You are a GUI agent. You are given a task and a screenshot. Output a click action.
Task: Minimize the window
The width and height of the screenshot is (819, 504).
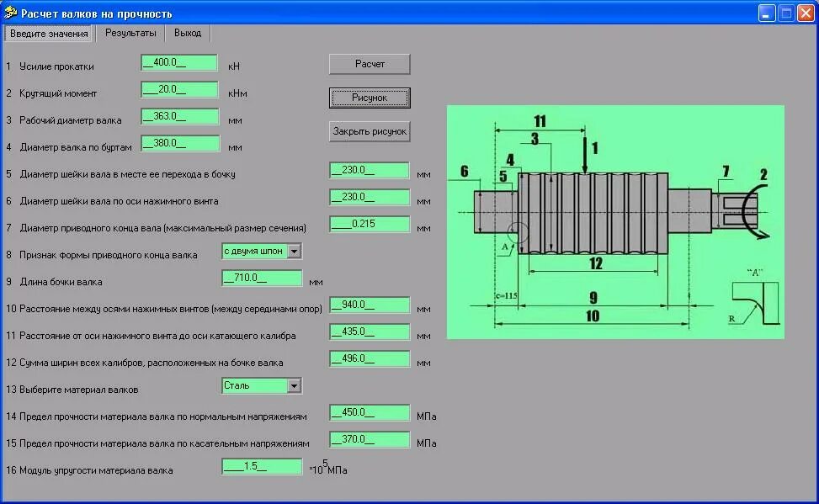[x=766, y=13]
